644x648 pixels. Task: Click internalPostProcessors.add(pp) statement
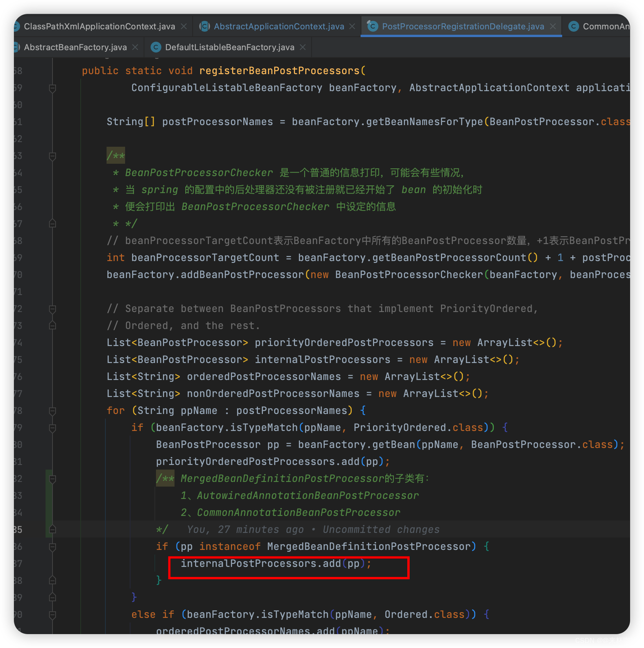[x=276, y=563]
